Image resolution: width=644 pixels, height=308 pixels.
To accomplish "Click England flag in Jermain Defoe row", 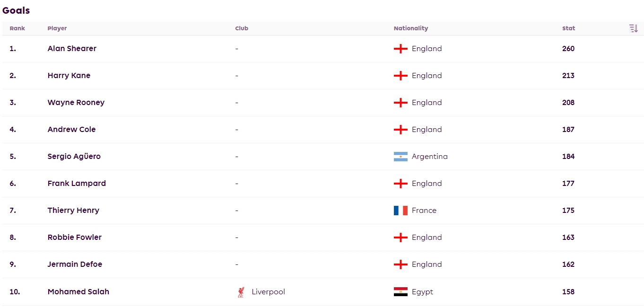I will pyautogui.click(x=400, y=264).
